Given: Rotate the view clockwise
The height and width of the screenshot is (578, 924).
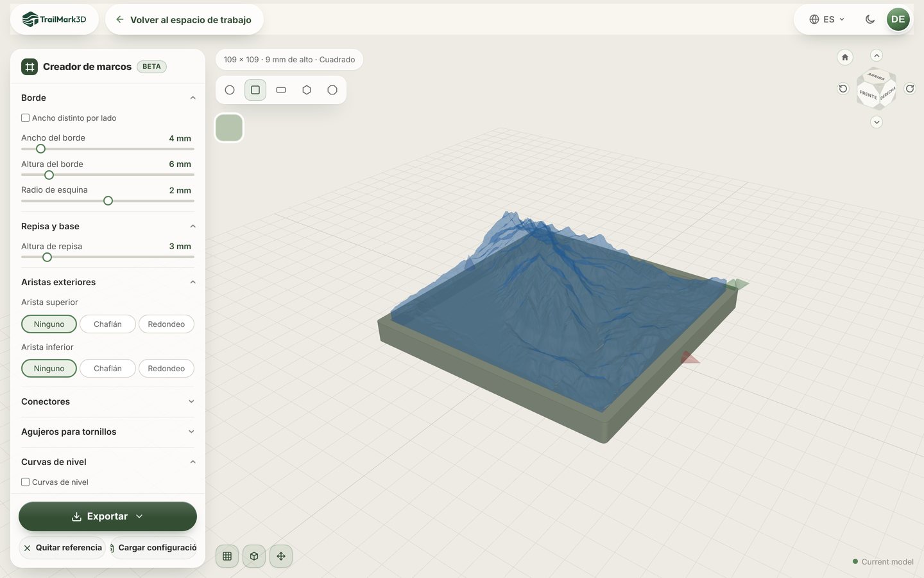Looking at the screenshot, I should pyautogui.click(x=910, y=89).
